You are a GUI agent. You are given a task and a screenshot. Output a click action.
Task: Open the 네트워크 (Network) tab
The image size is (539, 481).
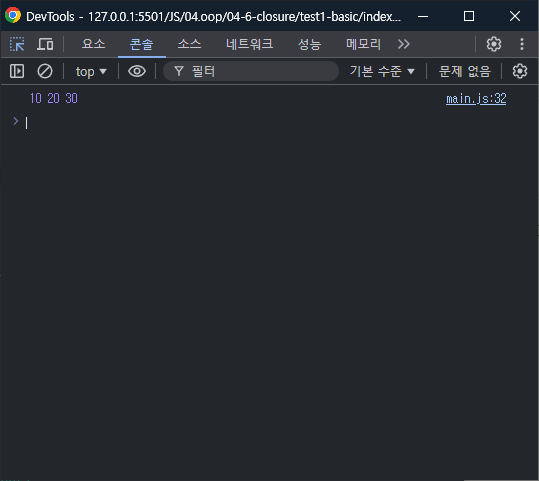tap(249, 44)
